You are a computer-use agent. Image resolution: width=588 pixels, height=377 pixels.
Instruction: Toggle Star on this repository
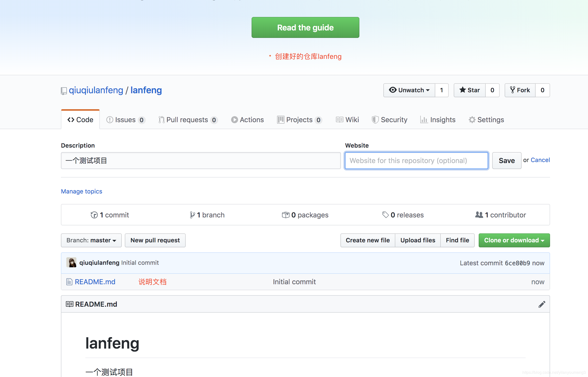click(469, 90)
